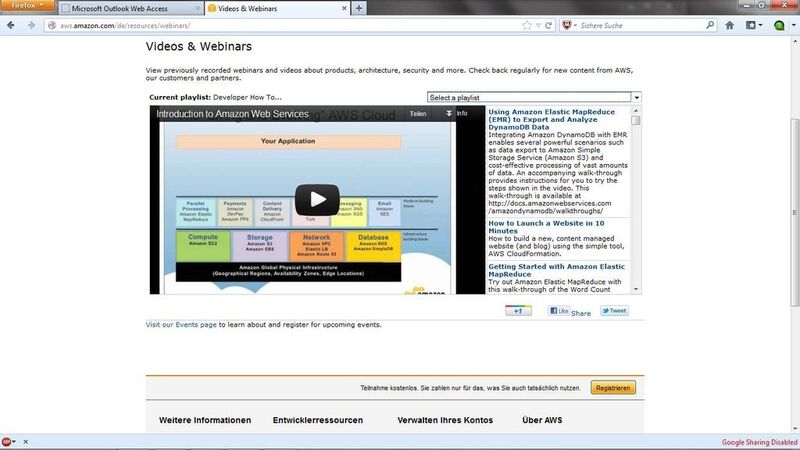
Task: Click the Registrieren button
Action: [613, 388]
